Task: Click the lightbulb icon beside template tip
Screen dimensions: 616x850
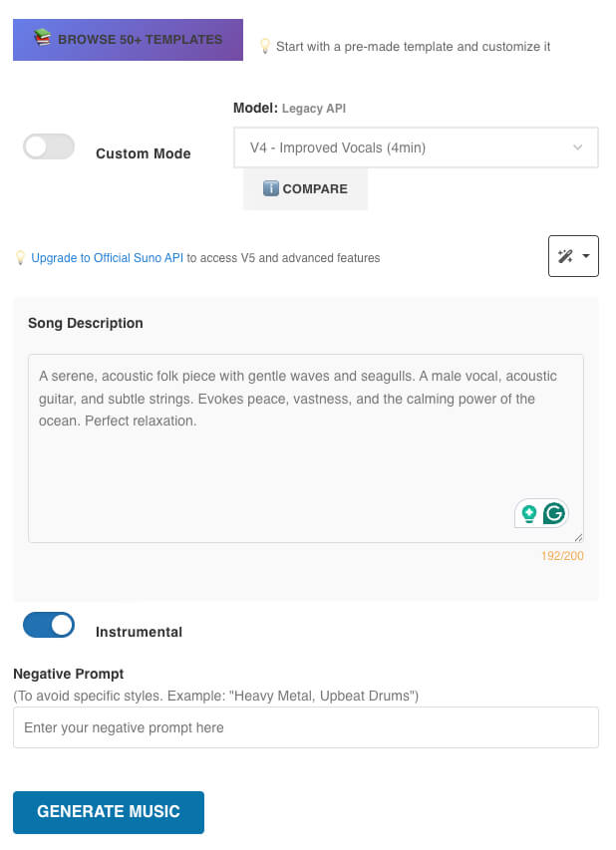Action: [265, 46]
